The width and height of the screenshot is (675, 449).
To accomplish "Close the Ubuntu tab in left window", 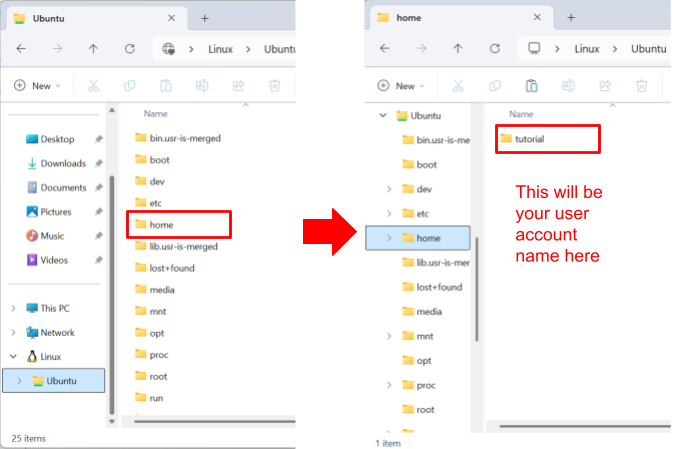I will (171, 18).
